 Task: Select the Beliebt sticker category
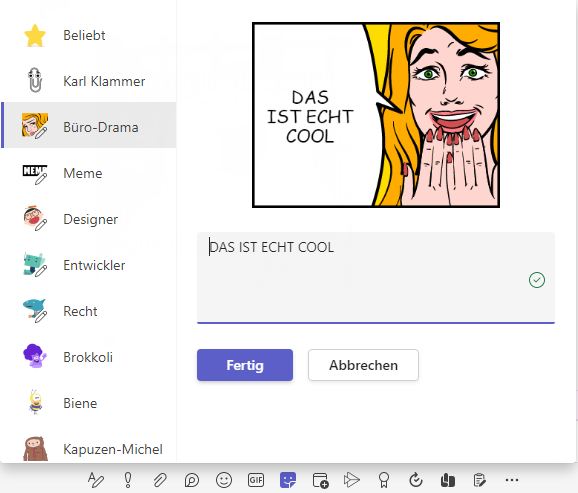tap(89, 35)
